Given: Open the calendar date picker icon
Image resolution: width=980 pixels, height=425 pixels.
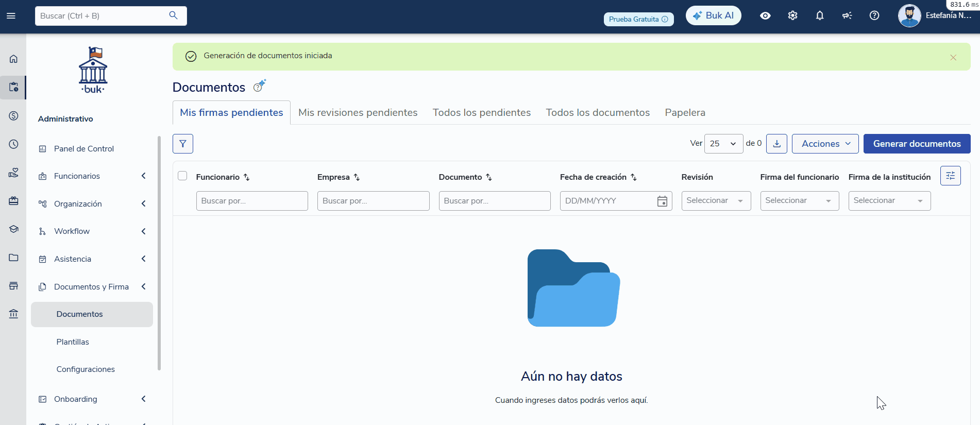Looking at the screenshot, I should click(662, 201).
